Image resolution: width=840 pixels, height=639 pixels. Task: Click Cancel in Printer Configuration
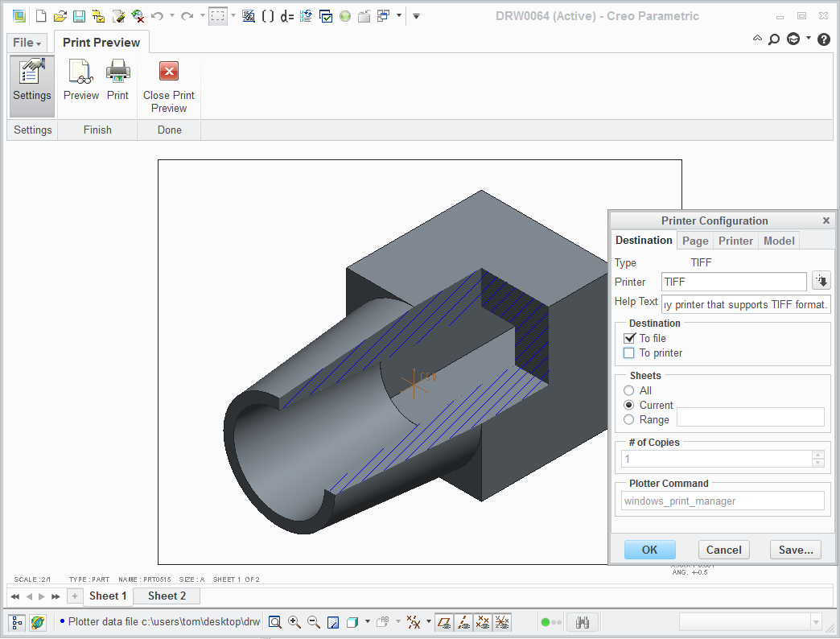(x=724, y=550)
